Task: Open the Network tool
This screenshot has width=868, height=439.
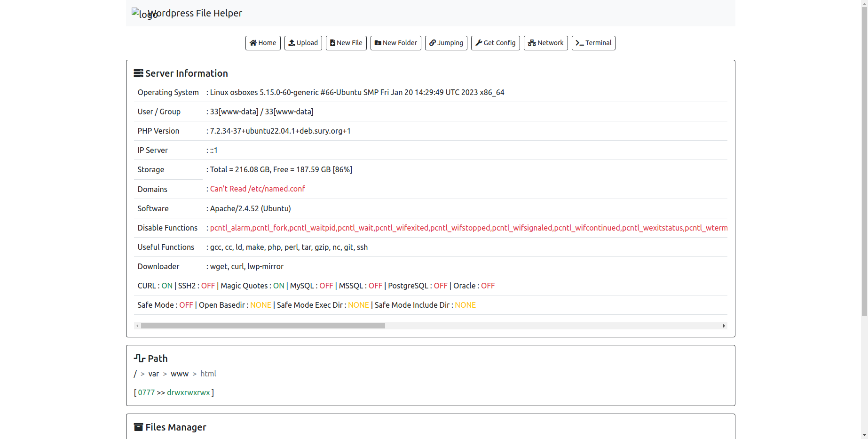Action: pos(546,43)
